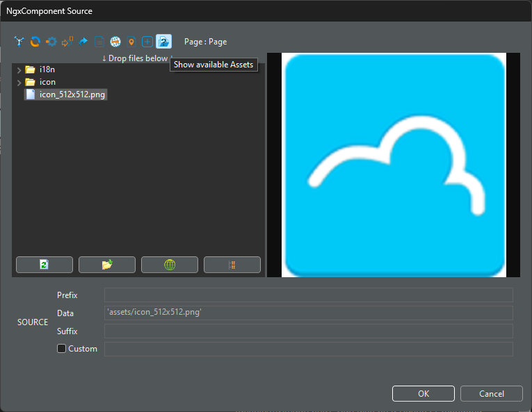This screenshot has height=412, width=532.
Task: Click the globe icon in top toolbar
Action: tap(115, 42)
